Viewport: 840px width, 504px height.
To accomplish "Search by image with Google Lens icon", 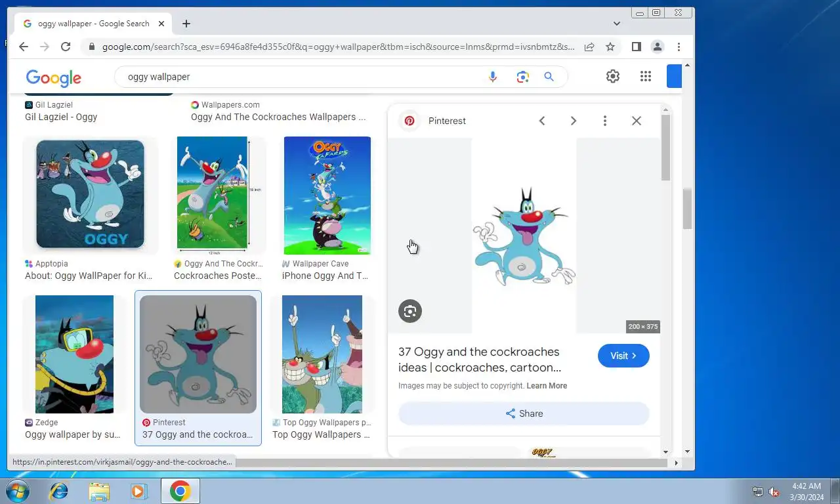I will pos(522,77).
